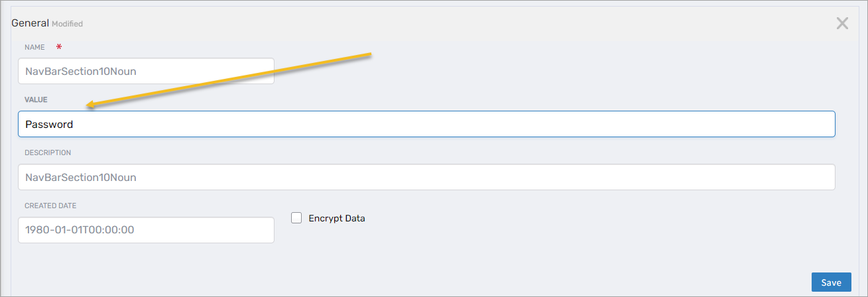Click the Save button

pos(831,282)
